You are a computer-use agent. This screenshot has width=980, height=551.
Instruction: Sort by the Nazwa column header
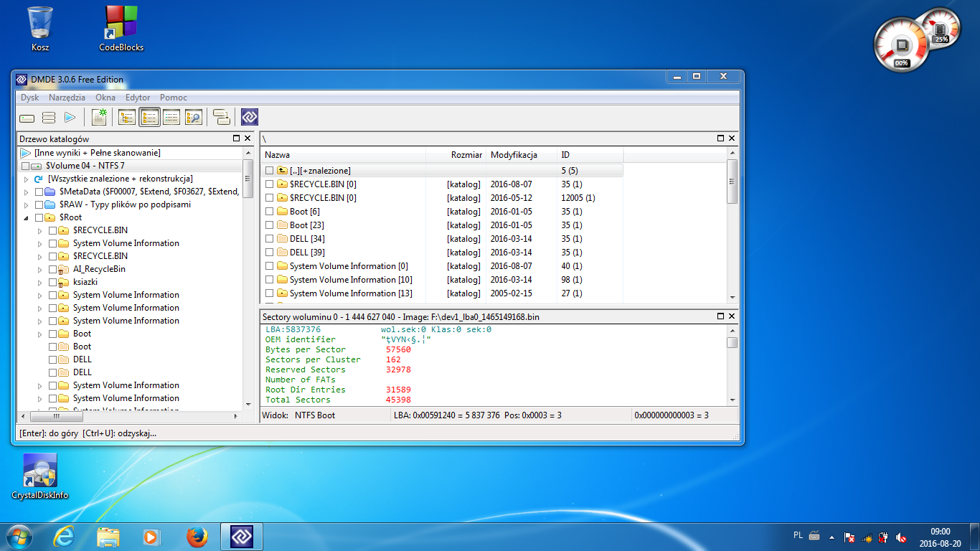coord(344,155)
